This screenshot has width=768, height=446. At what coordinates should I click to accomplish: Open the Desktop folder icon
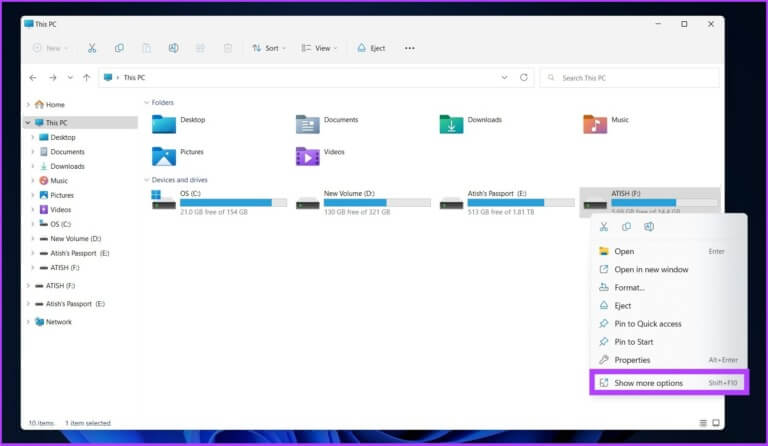click(164, 124)
